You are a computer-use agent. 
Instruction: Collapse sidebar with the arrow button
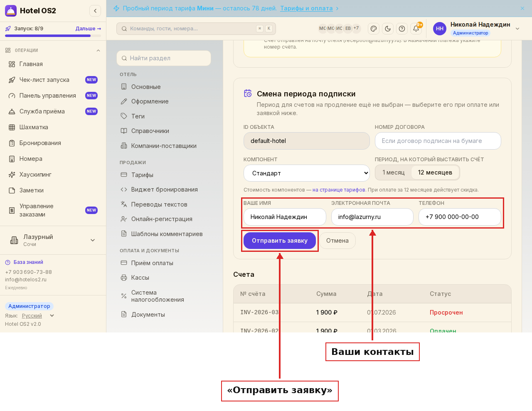(95, 11)
